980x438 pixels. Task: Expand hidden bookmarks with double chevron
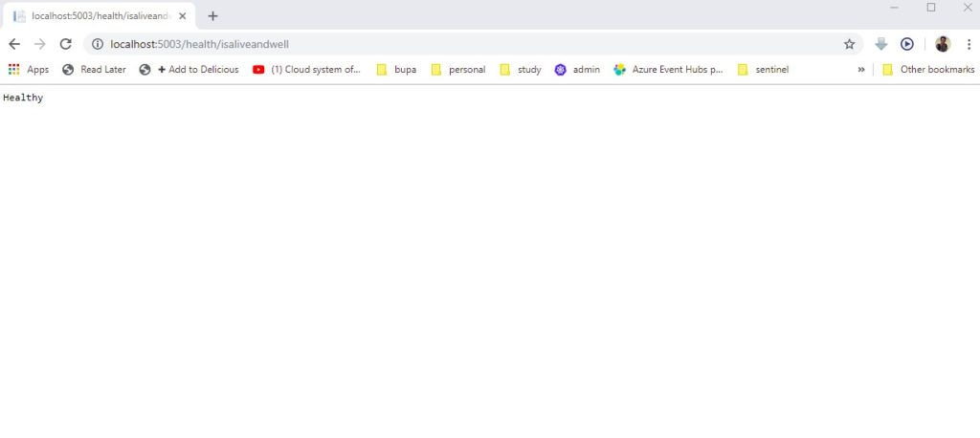coord(861,70)
